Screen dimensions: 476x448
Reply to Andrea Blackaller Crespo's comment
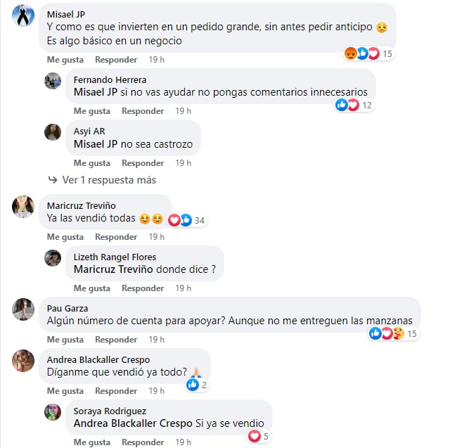(116, 391)
